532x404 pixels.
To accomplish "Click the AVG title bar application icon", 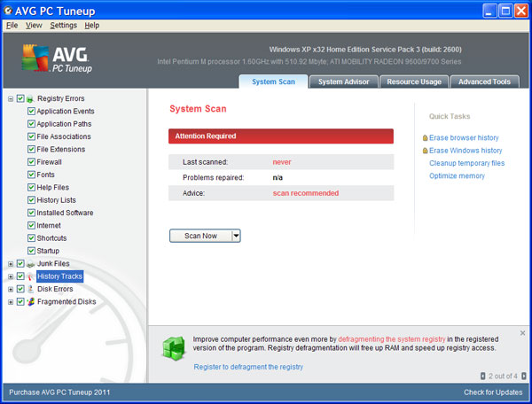I will tap(8, 11).
